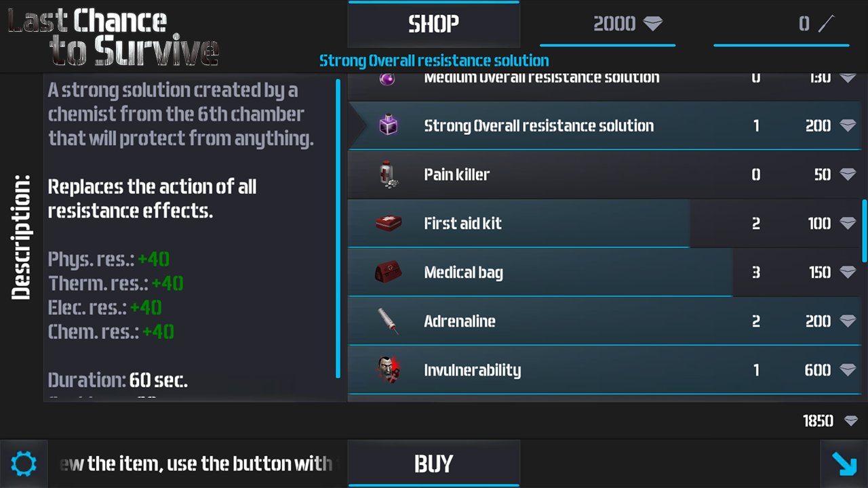The width and height of the screenshot is (868, 488).
Task: Click the shop list scrollbar
Action: [864, 230]
